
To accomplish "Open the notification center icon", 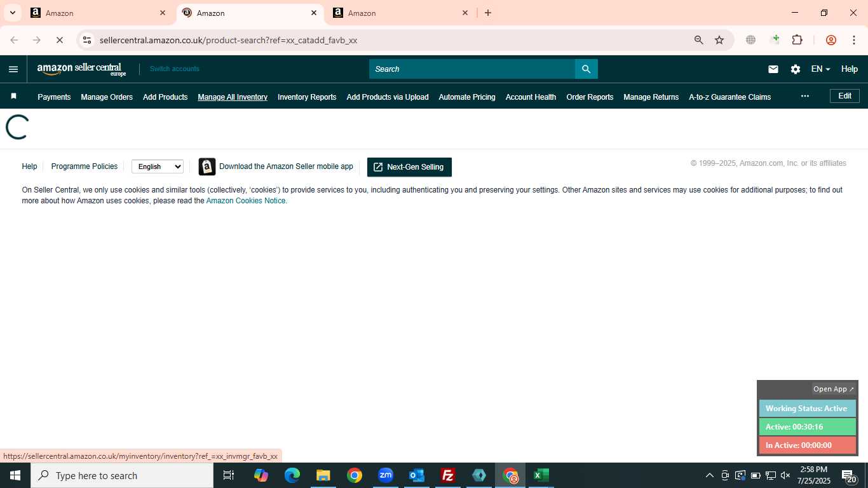I will pyautogui.click(x=850, y=475).
